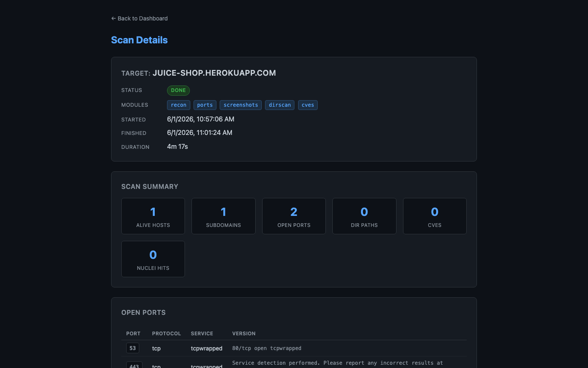Click the ports module tag

pyautogui.click(x=205, y=105)
